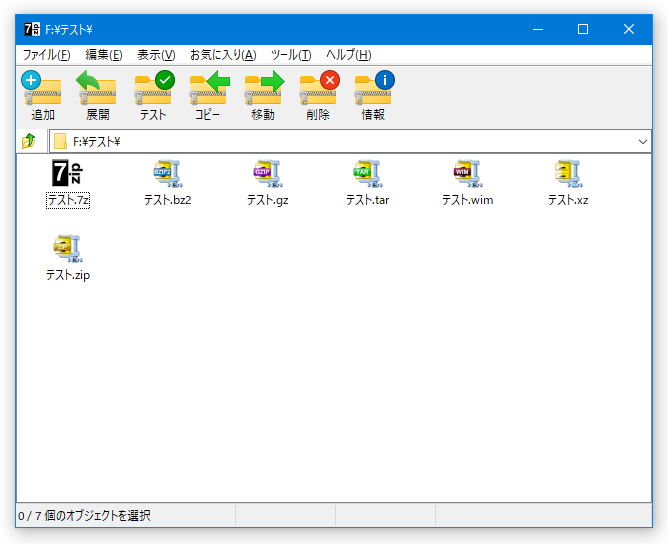Image resolution: width=668 pixels, height=544 pixels.
Task: Open the お気に入り(A) menu
Action: point(223,55)
